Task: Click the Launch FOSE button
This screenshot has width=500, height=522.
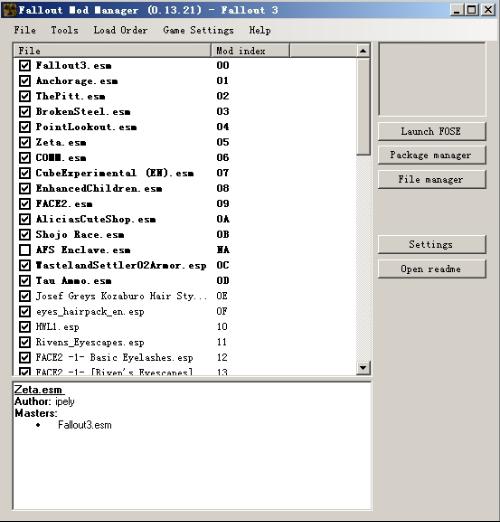Action: 432,131
